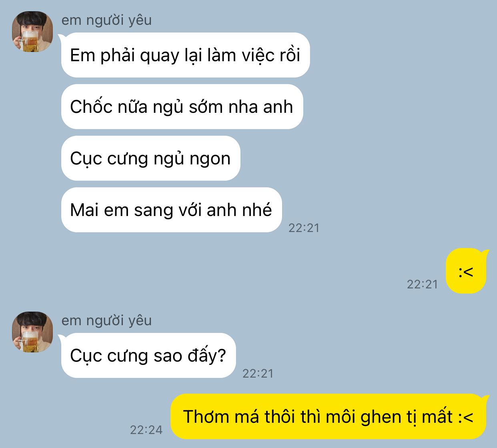This screenshot has height=448, width=497.
Task: Tap the "Chốc nữa ngủ sớm nha anh" message
Action: tap(182, 106)
